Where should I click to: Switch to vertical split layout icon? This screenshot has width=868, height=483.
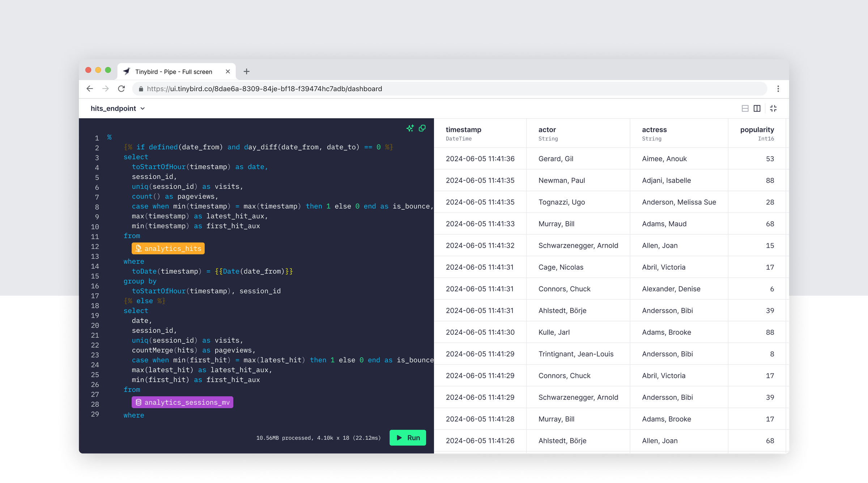tap(757, 108)
